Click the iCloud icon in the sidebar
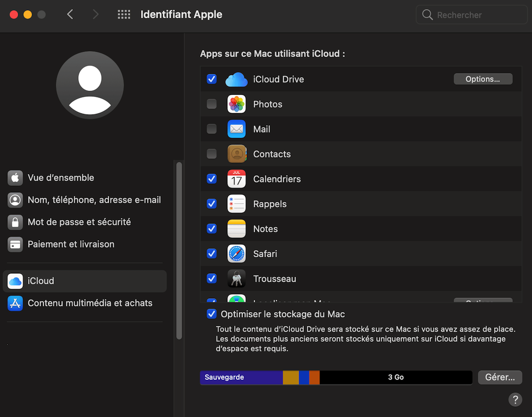This screenshot has width=532, height=417. pos(15,281)
